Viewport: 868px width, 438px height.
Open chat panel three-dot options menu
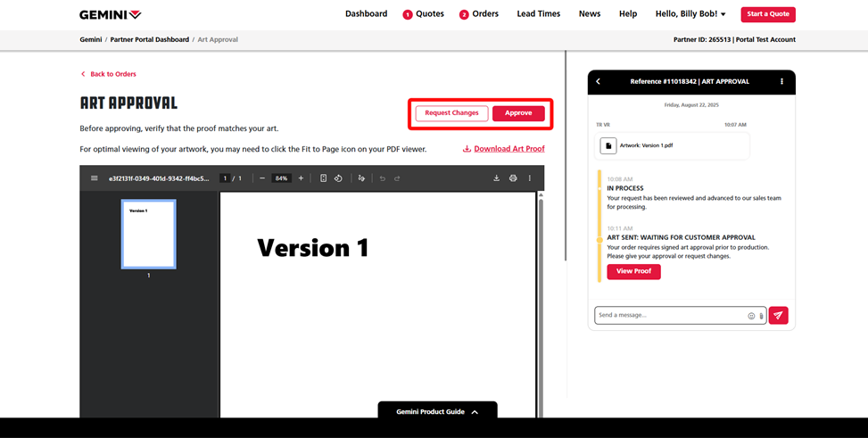click(x=782, y=82)
